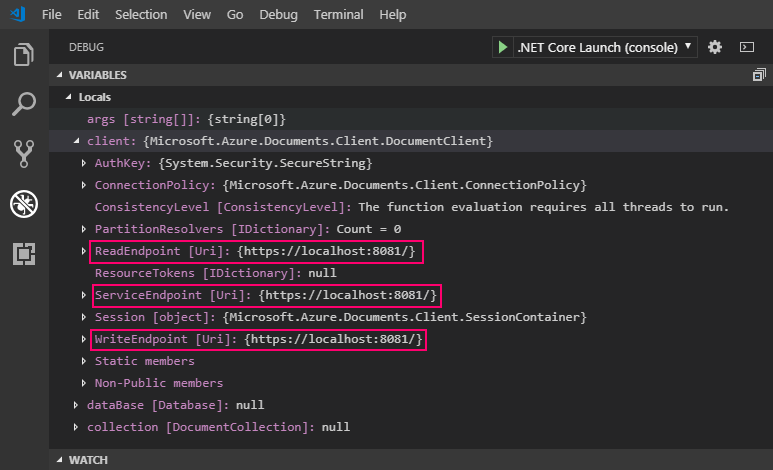
Task: Open the Explorer view in activity bar
Action: pos(24,55)
